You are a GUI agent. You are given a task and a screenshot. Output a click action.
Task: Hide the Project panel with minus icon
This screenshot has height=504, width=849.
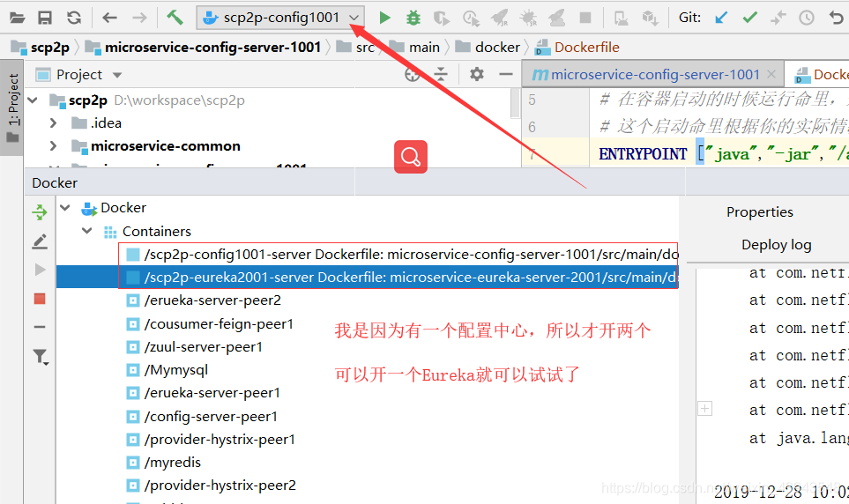(506, 74)
